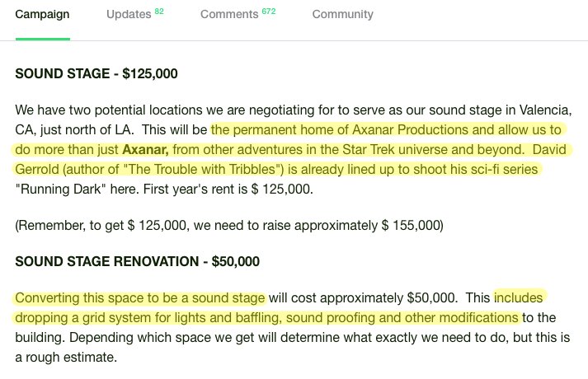Image resolution: width=588 pixels, height=379 pixels.
Task: Click the bold Axanar word in paragraph
Action: pos(145,150)
